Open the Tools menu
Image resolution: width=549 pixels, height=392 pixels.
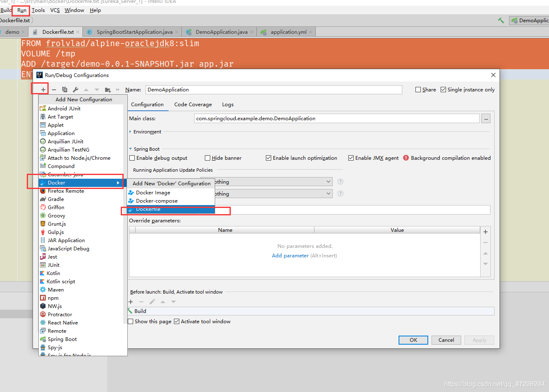coord(38,10)
